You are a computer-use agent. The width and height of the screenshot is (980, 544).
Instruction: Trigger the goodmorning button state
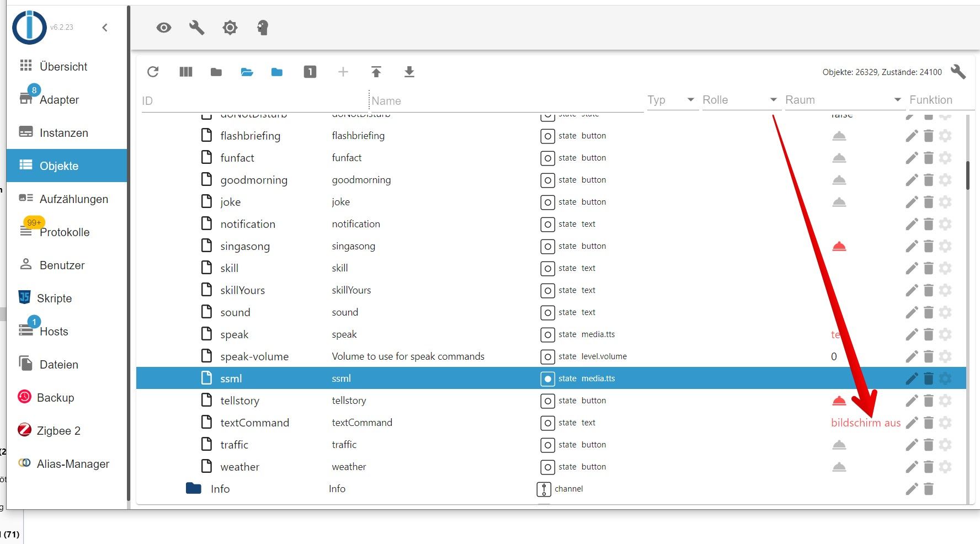click(x=839, y=180)
